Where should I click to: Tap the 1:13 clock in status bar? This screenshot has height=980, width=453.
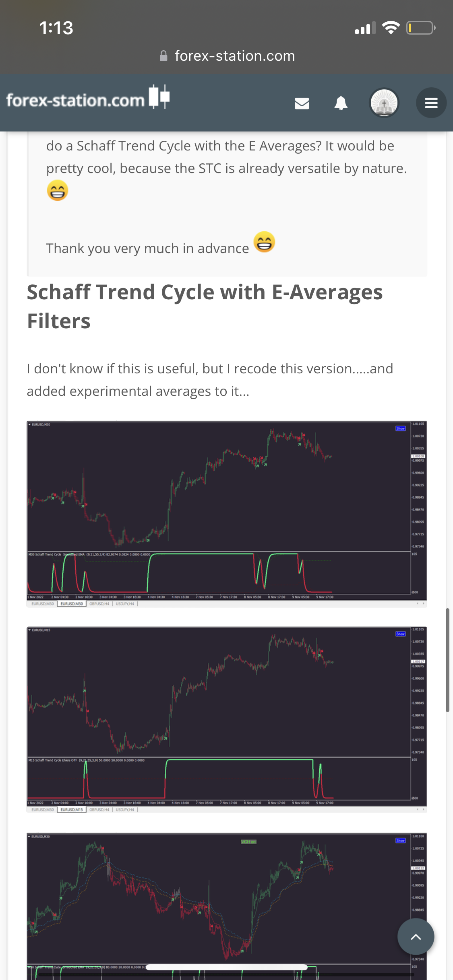click(56, 28)
